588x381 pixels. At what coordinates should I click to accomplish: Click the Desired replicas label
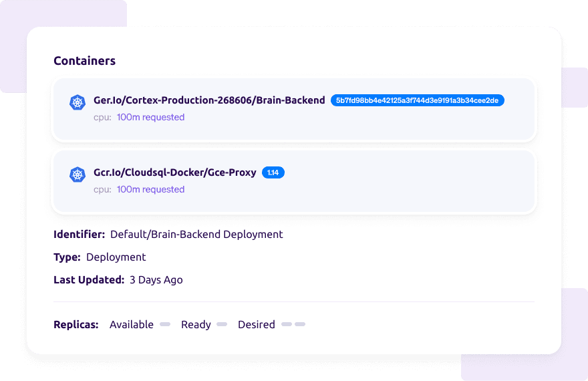tap(257, 325)
